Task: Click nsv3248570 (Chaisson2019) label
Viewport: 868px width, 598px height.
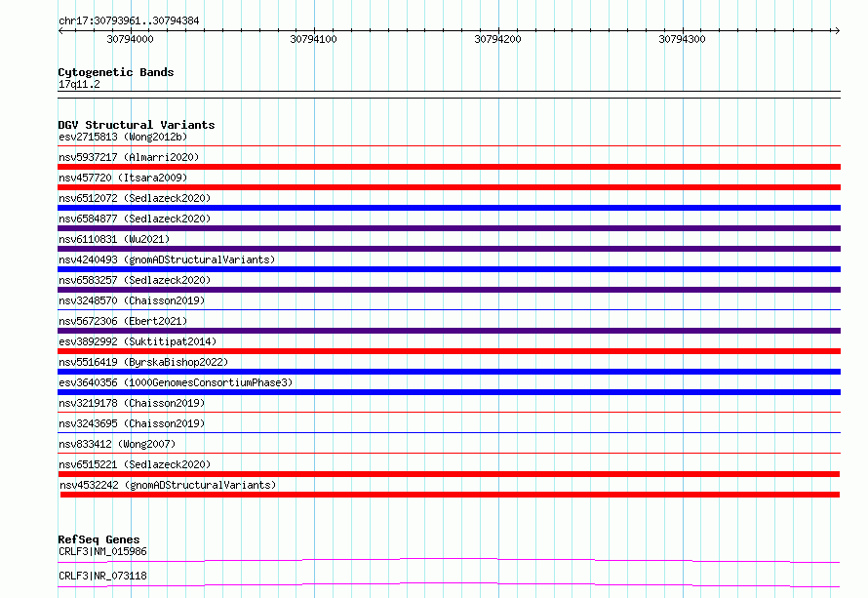Action: pos(132,300)
